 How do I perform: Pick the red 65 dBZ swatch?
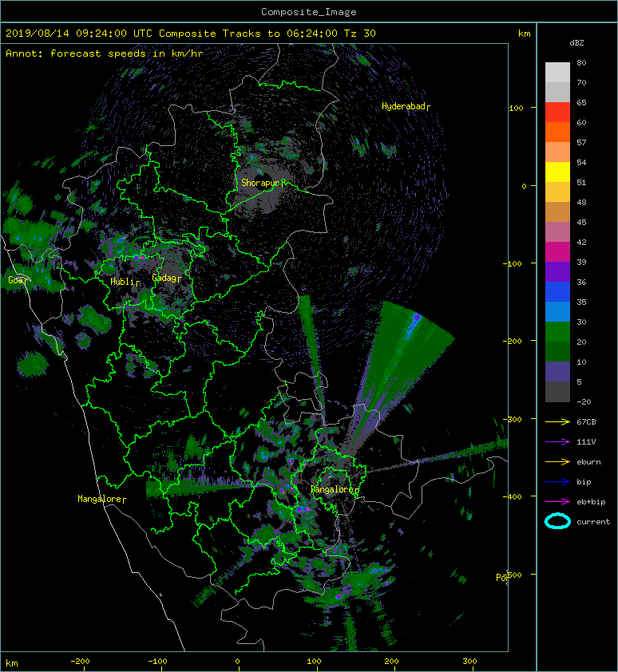[557, 113]
